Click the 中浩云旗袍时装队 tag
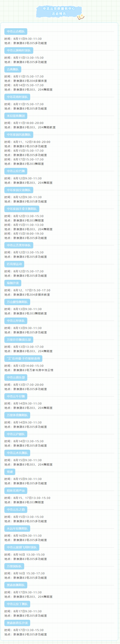Image resolution: width=120 pixels, height=644 pixels. tap(19, 50)
